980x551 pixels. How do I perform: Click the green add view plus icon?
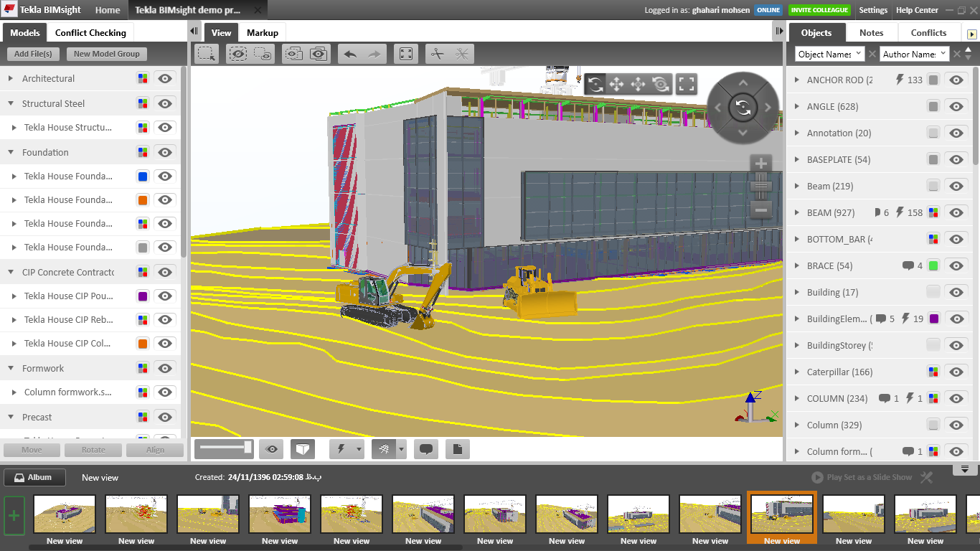[x=14, y=515]
